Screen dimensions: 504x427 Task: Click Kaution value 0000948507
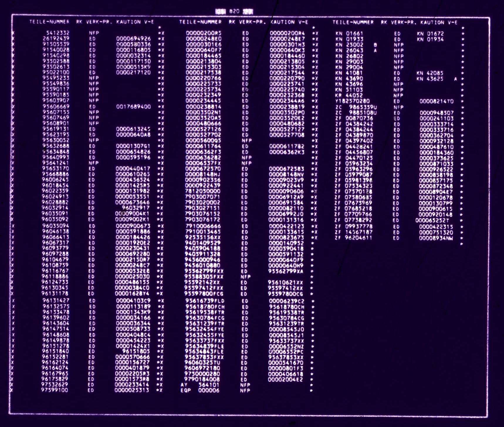pos(437,113)
